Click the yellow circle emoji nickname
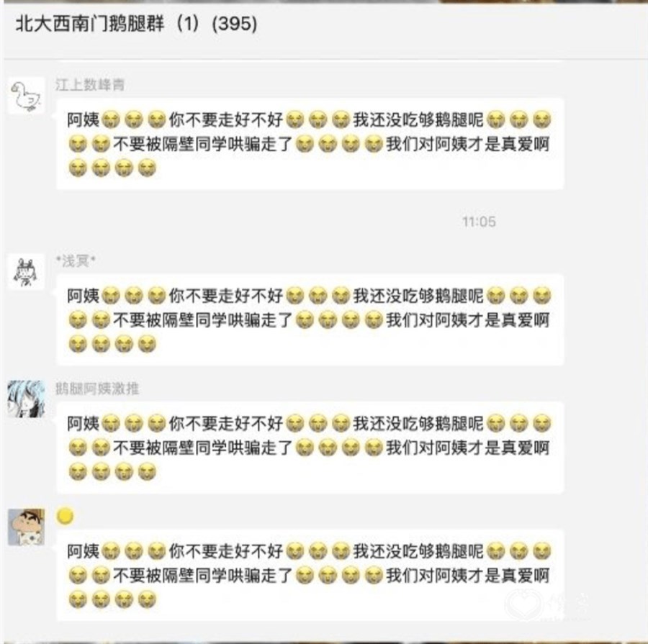 tap(65, 517)
